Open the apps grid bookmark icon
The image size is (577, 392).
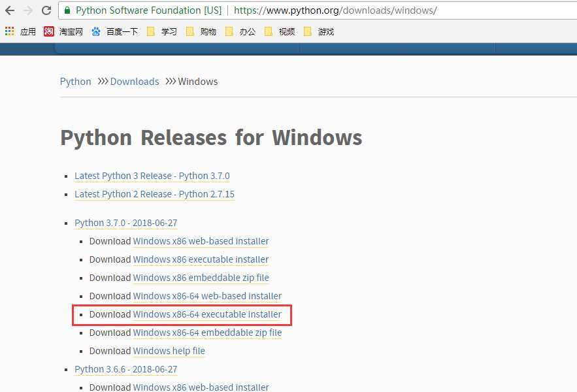pyautogui.click(x=10, y=31)
